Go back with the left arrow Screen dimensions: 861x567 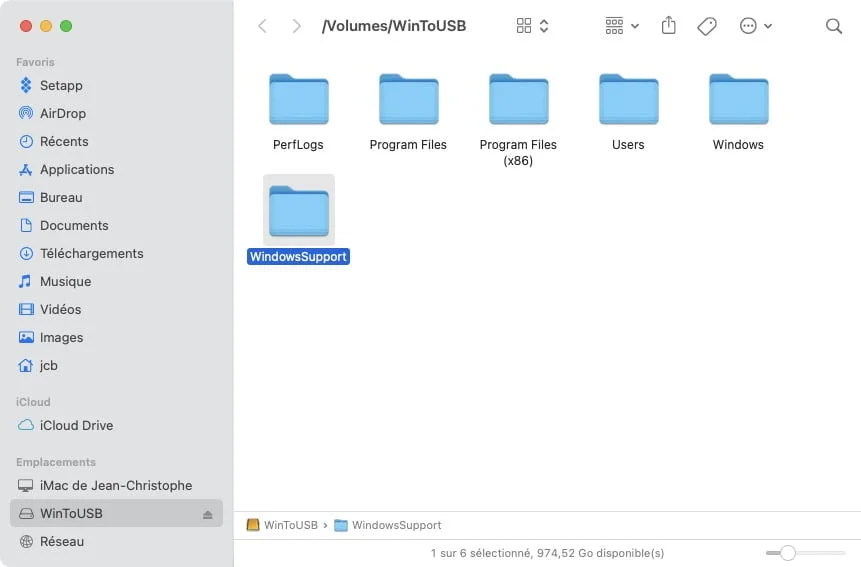[x=262, y=26]
